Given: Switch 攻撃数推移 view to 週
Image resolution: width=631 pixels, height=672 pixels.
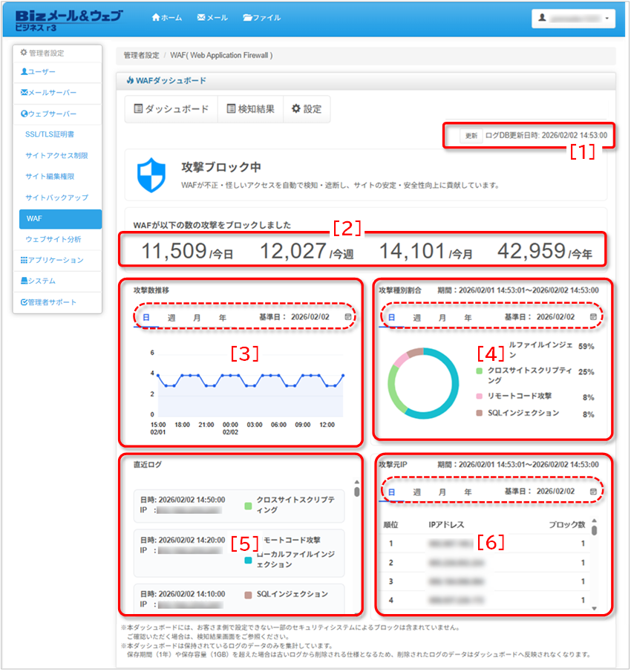Looking at the screenshot, I should [x=172, y=316].
